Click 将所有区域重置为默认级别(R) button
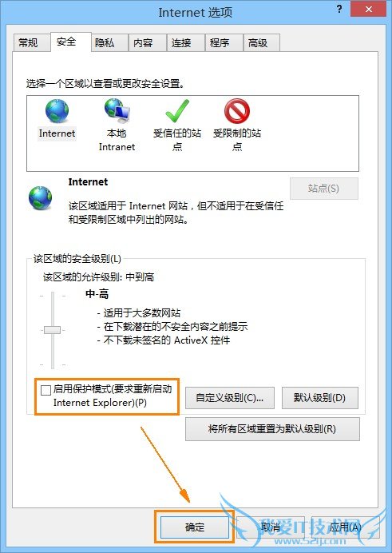The height and width of the screenshot is (553, 392). point(272,429)
